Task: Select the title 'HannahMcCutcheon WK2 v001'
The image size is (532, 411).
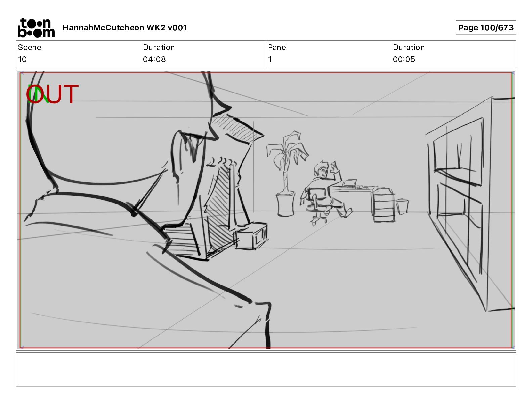Action: (x=125, y=28)
